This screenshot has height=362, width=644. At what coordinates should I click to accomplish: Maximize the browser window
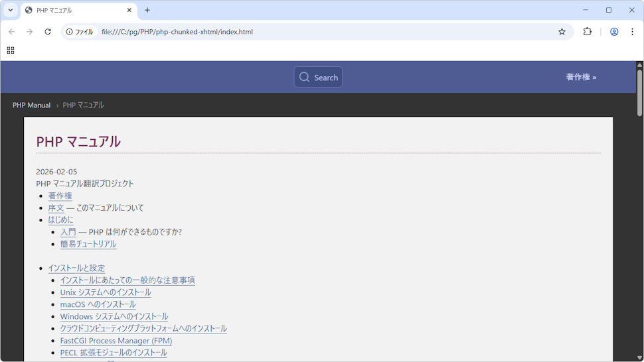(609, 10)
